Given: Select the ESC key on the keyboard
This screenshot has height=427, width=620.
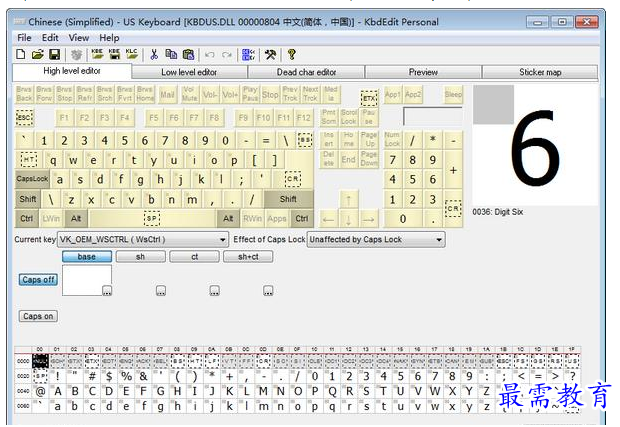Looking at the screenshot, I should (24, 117).
